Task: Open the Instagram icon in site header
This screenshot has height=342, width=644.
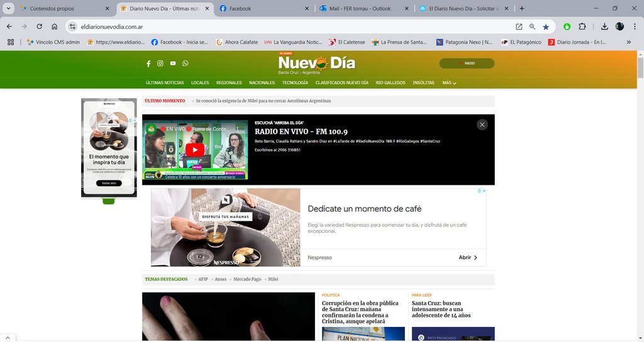Action: pyautogui.click(x=160, y=63)
